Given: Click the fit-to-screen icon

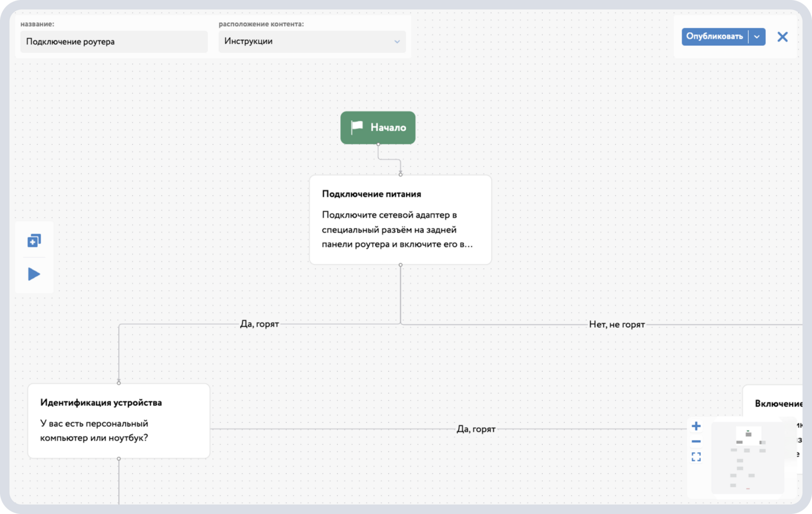Looking at the screenshot, I should click(696, 457).
